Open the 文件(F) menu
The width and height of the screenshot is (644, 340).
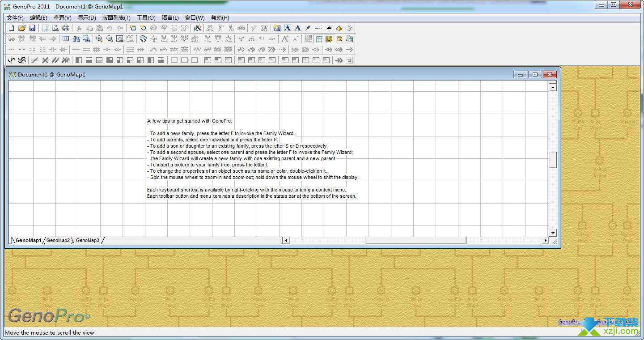click(15, 18)
